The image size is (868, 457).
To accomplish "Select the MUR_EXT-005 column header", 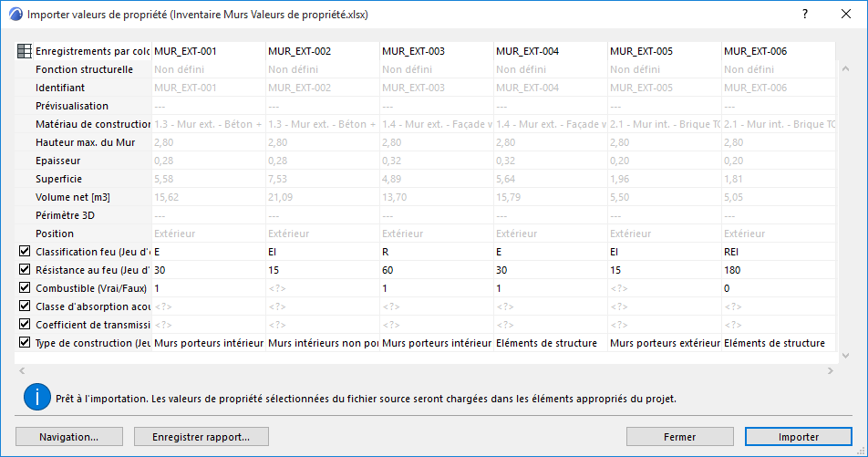I will [x=665, y=51].
